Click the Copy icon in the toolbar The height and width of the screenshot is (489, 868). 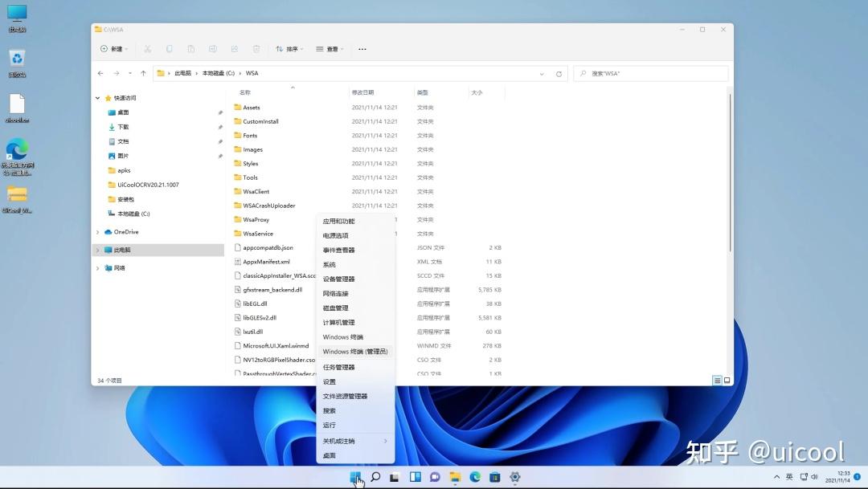[x=170, y=49]
